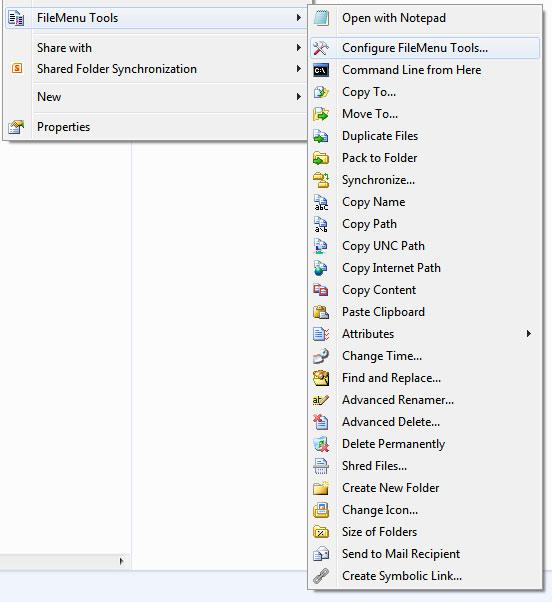Select Copy Path entry

pos(425,224)
